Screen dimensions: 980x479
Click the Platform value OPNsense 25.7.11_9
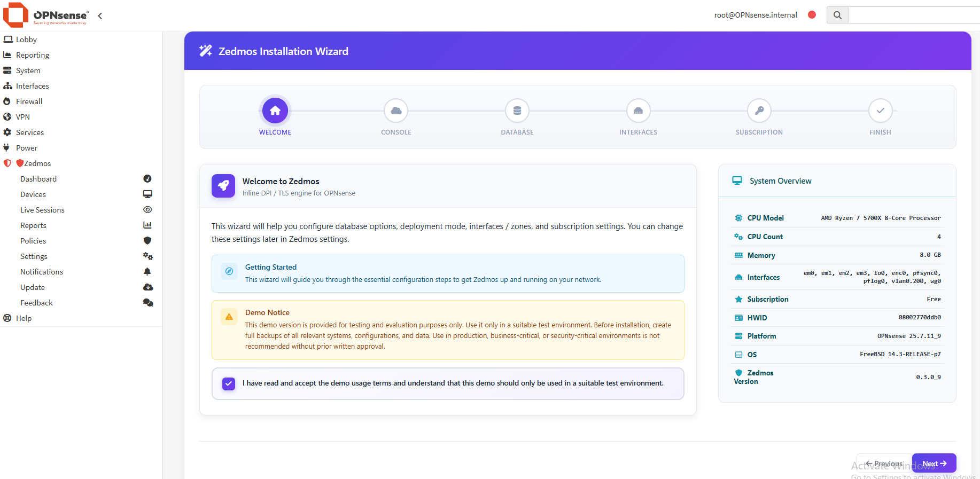click(x=909, y=336)
